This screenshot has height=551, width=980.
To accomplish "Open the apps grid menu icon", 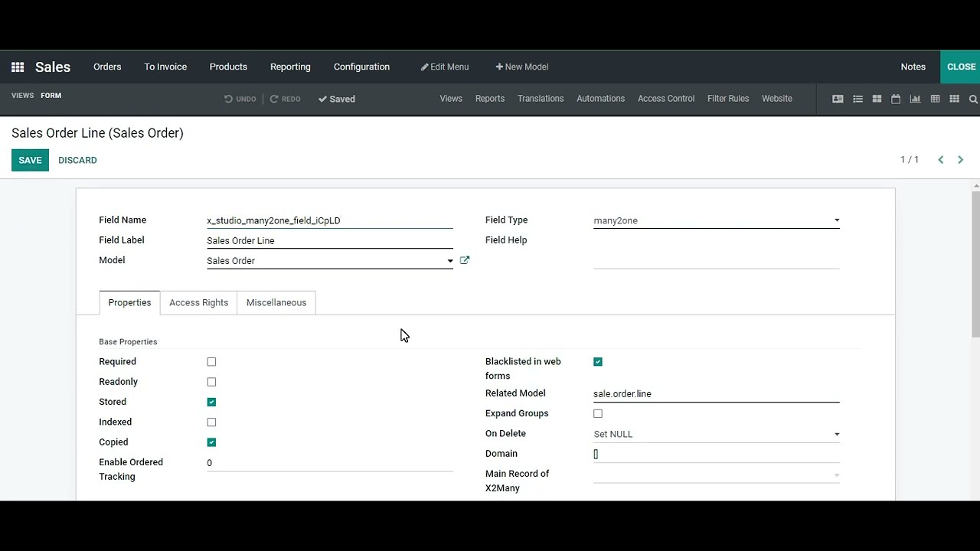I will click(x=18, y=67).
